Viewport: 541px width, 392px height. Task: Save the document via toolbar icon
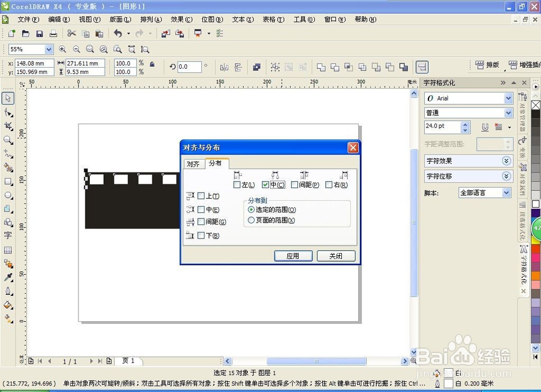click(39, 33)
